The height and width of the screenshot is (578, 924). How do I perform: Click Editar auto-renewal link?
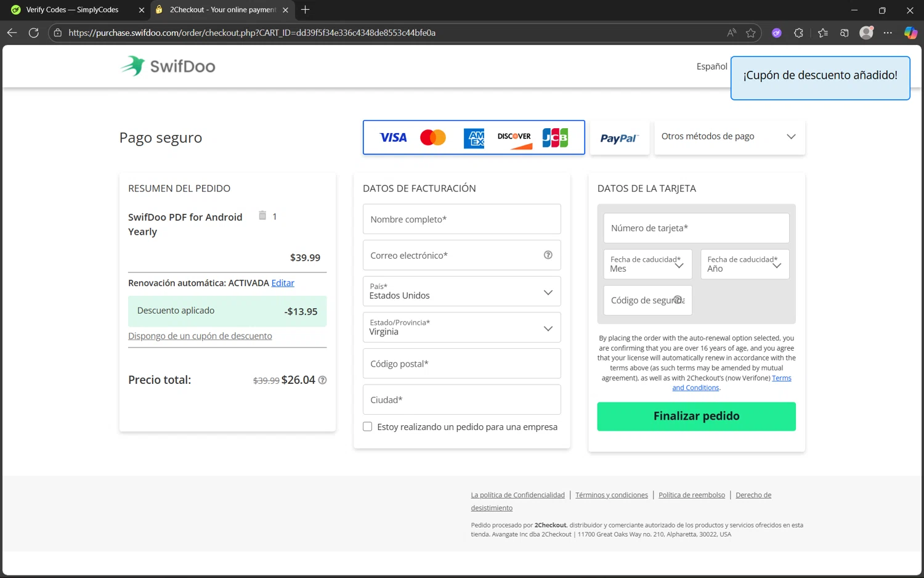(x=283, y=283)
